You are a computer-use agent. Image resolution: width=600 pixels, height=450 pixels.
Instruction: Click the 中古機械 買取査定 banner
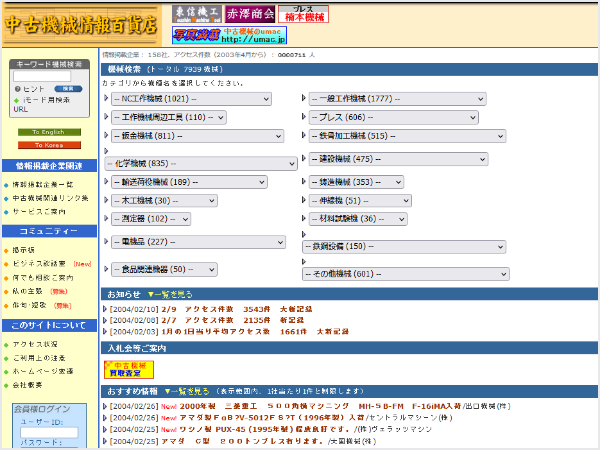click(x=129, y=369)
